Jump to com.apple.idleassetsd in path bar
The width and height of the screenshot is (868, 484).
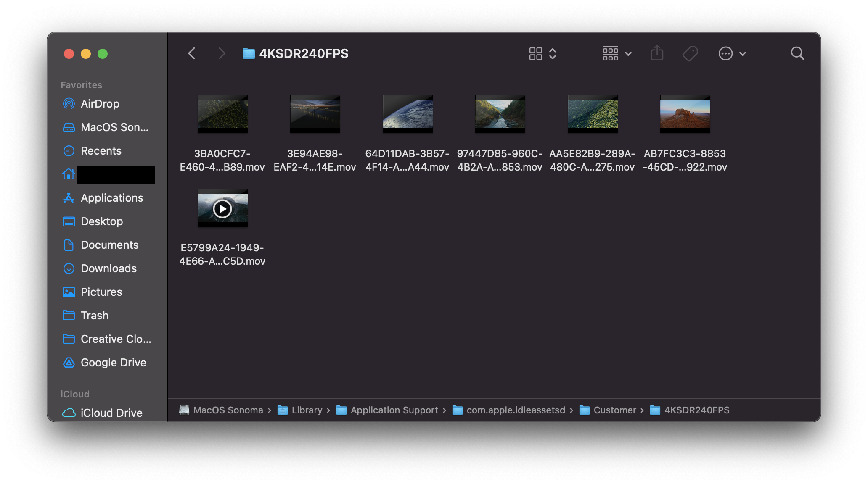click(516, 410)
